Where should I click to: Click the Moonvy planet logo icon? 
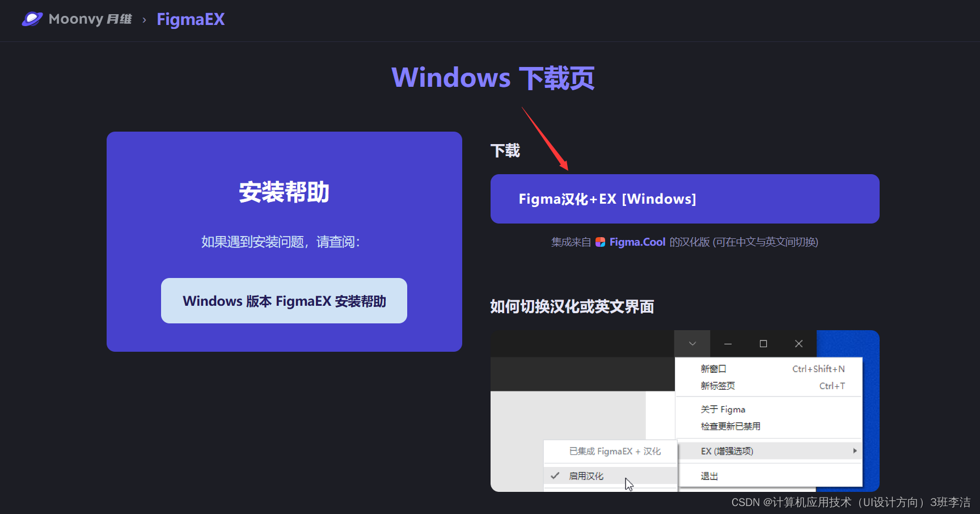[x=32, y=19]
